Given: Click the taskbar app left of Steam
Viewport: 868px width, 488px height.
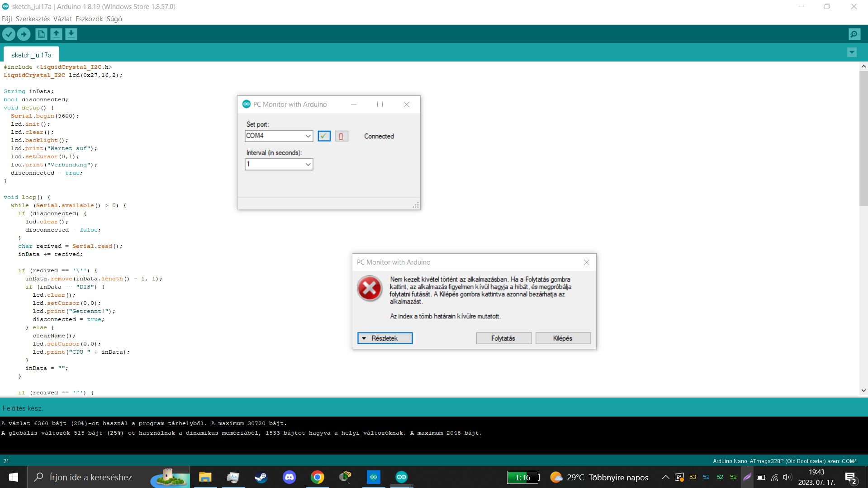Looking at the screenshot, I should click(x=233, y=477).
